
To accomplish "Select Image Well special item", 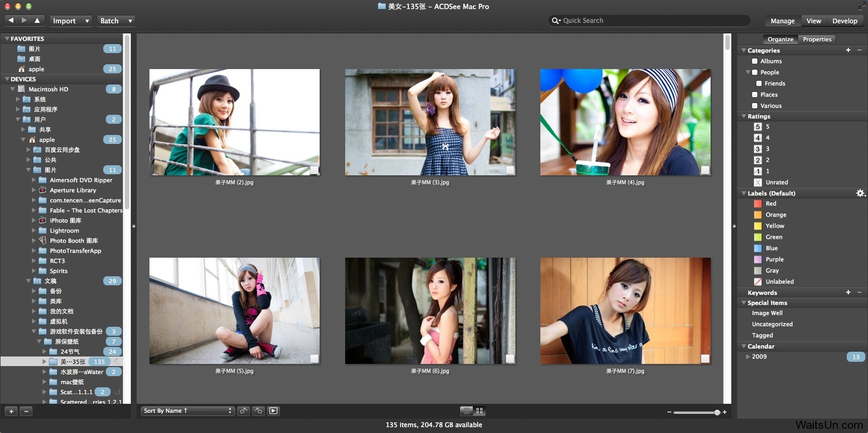I will click(x=767, y=313).
